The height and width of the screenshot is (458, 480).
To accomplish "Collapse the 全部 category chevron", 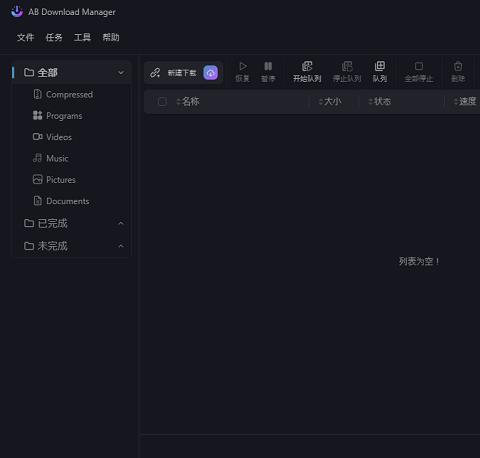I will tap(121, 73).
